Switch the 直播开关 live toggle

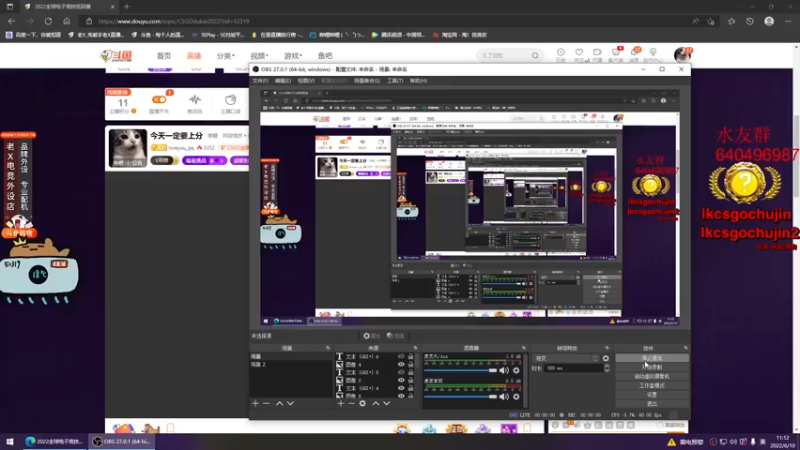[159, 99]
